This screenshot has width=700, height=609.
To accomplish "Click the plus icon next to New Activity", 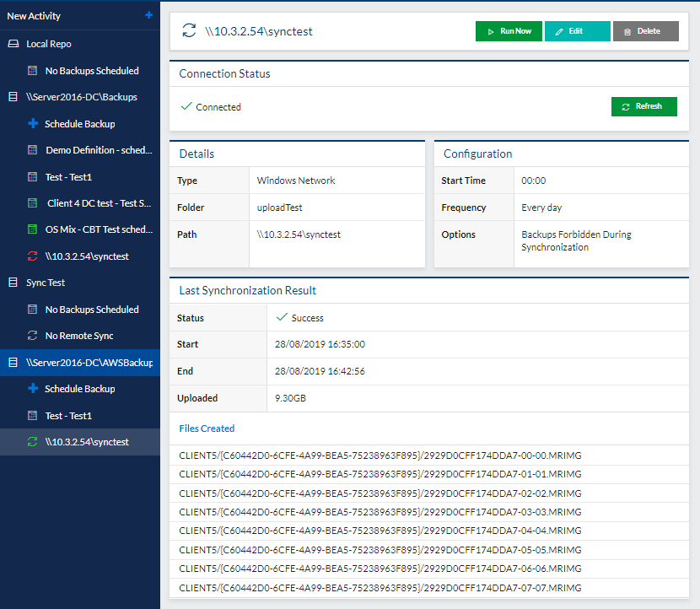I will (x=149, y=15).
